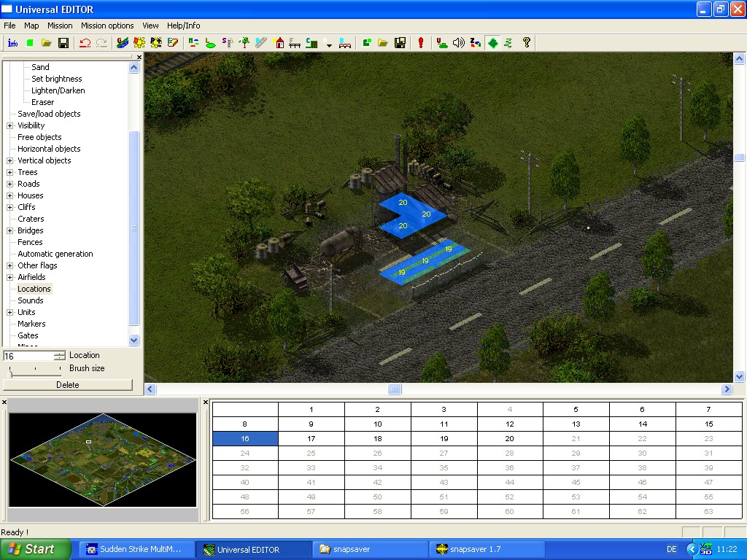The height and width of the screenshot is (560, 747).
Task: Switch to snapsaver folder taskbar button
Action: (370, 549)
